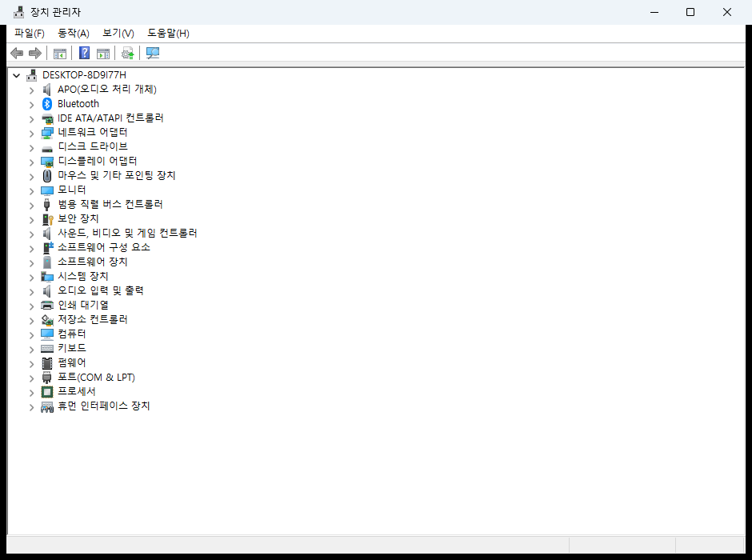Maximize the 장치 관리자 window
Viewport: 752px width, 560px height.
coord(690,12)
